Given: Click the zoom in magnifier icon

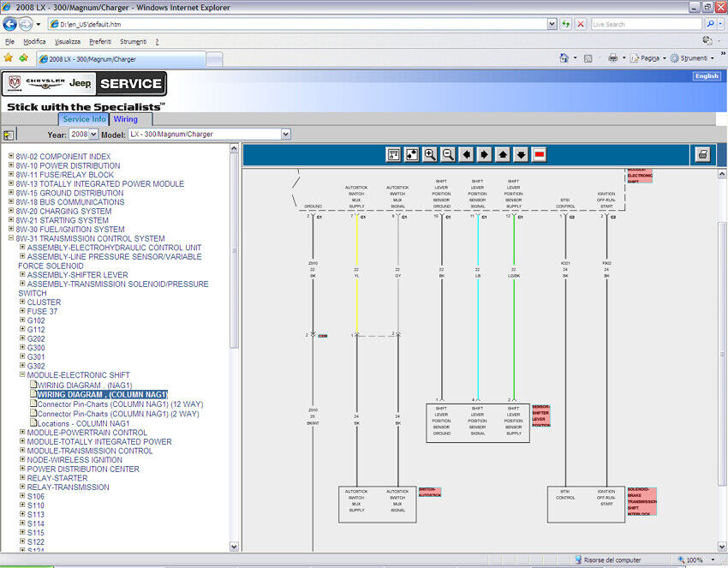Looking at the screenshot, I should pos(430,154).
